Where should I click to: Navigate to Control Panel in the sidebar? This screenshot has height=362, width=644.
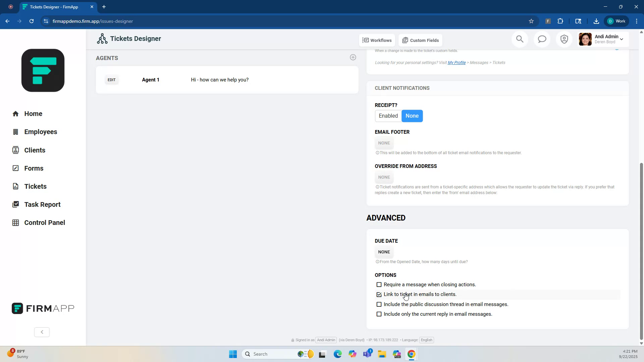[45, 222]
